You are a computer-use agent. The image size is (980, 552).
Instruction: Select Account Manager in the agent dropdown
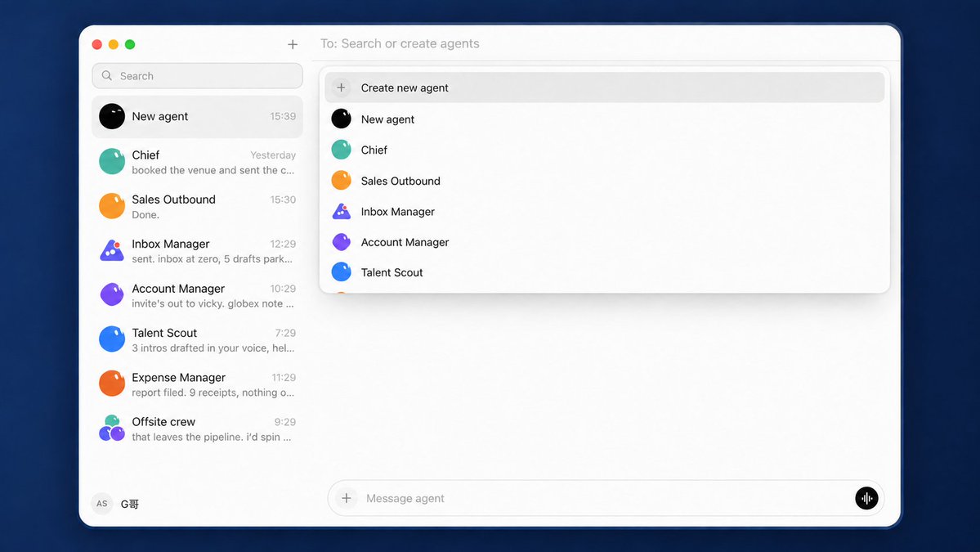pyautogui.click(x=604, y=242)
